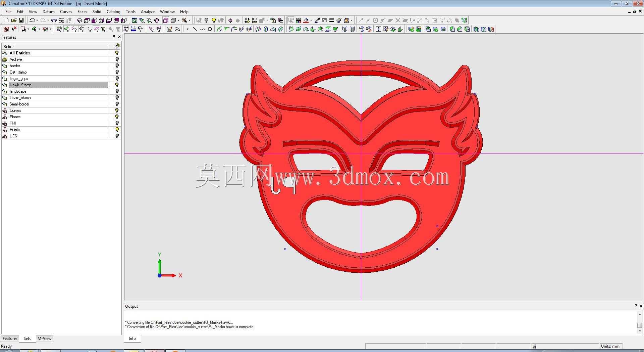
Task: Open dropdown beside select filter funnel icon
Action: (x=50, y=29)
